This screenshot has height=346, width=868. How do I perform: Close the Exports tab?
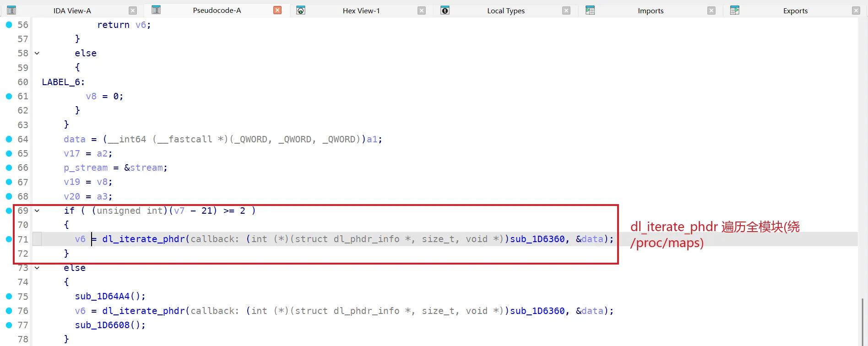856,11
